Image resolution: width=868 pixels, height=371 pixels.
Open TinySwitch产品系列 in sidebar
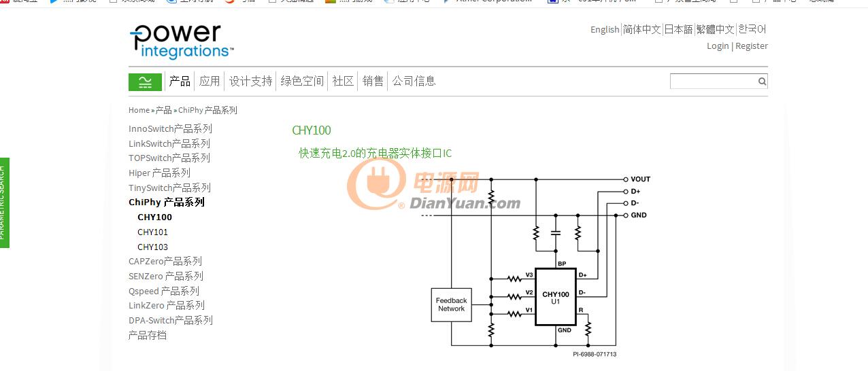(x=169, y=188)
